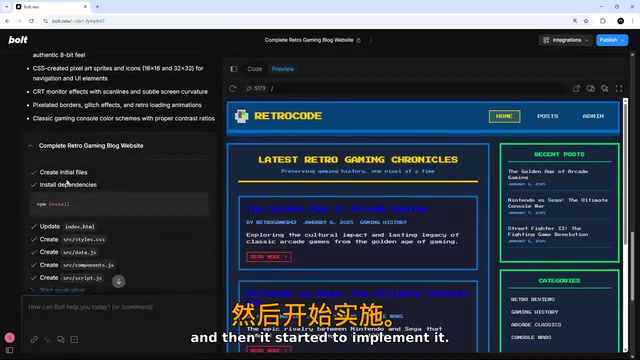Open recent post Street Fighter II
The height and width of the screenshot is (360, 640).
(x=548, y=231)
